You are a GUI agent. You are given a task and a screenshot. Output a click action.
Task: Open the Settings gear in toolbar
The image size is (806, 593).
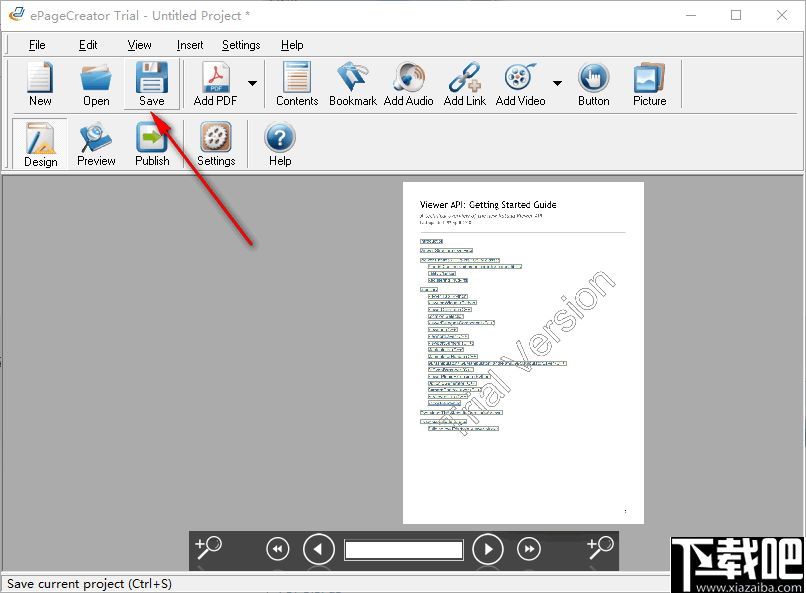(216, 144)
